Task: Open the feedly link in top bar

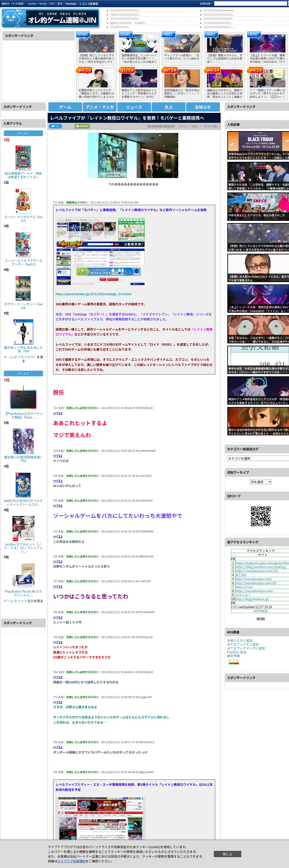Action: click(43, 4)
